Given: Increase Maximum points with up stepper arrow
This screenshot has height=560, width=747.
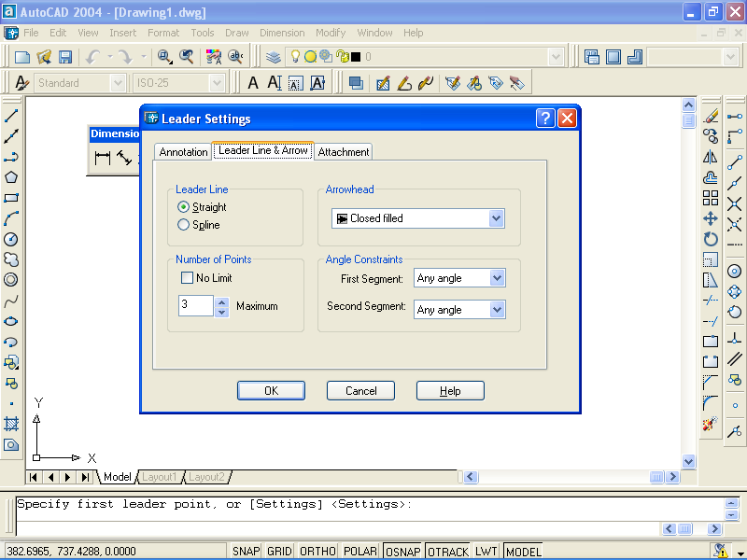Looking at the screenshot, I should tap(221, 301).
